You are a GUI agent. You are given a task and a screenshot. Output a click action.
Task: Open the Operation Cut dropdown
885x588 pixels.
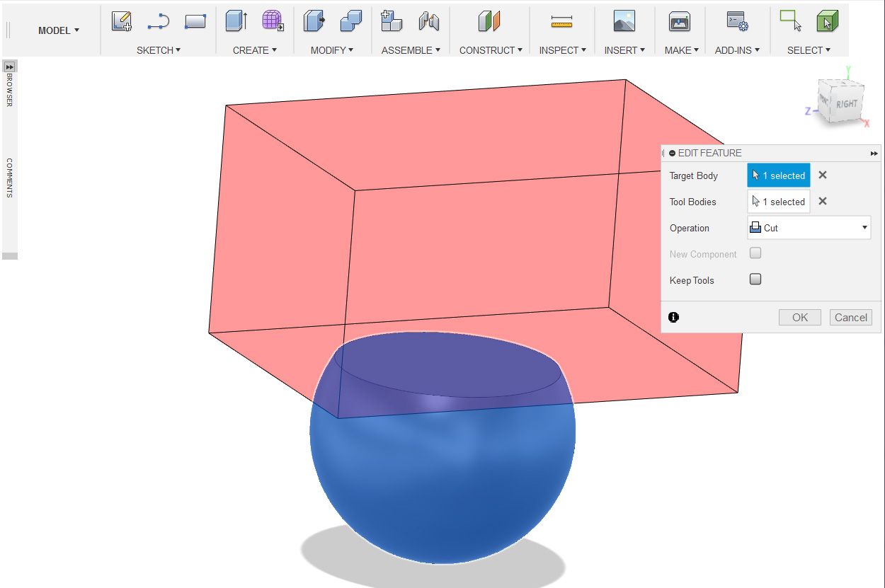(x=809, y=228)
